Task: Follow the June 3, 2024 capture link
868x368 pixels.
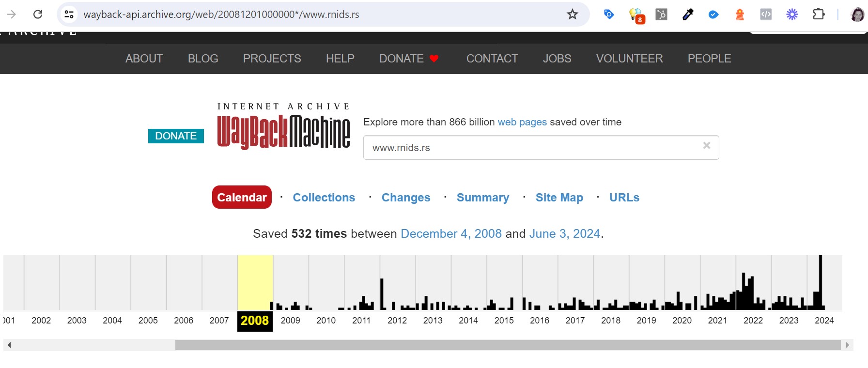Action: point(564,234)
